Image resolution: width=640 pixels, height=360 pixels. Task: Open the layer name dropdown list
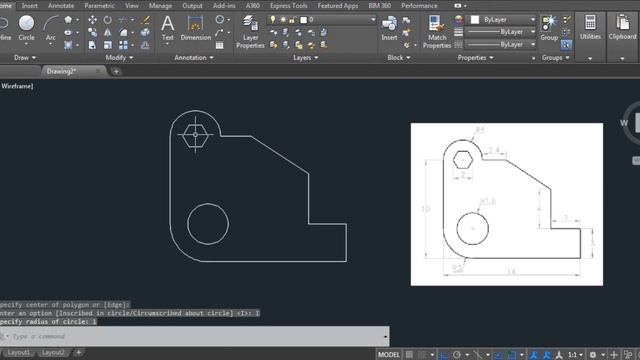pos(321,19)
